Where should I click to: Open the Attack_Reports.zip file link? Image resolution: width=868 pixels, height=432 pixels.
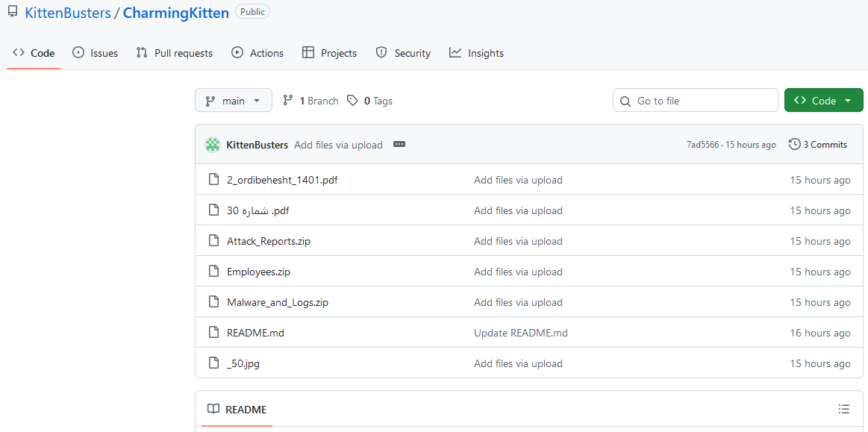(269, 241)
